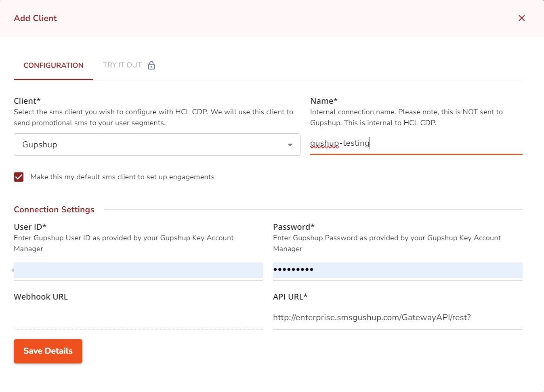Open the TRY IT OUT tab
544x392 pixels.
(x=122, y=65)
